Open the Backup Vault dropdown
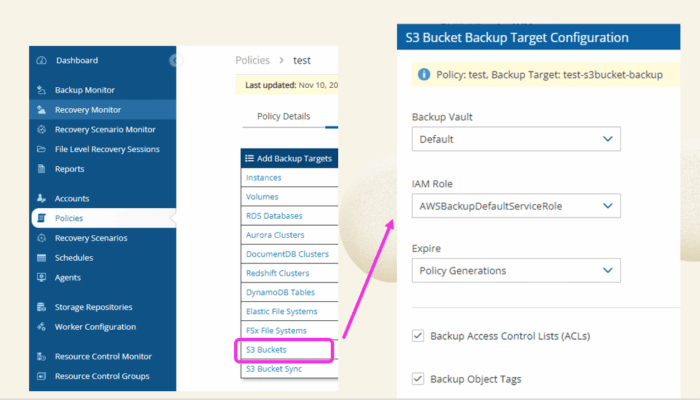Viewport: 700px width, 400px height. click(x=515, y=139)
